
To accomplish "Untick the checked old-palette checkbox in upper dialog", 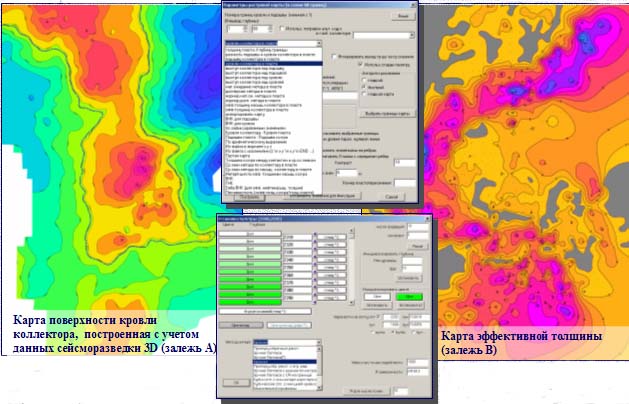I will 360,64.
